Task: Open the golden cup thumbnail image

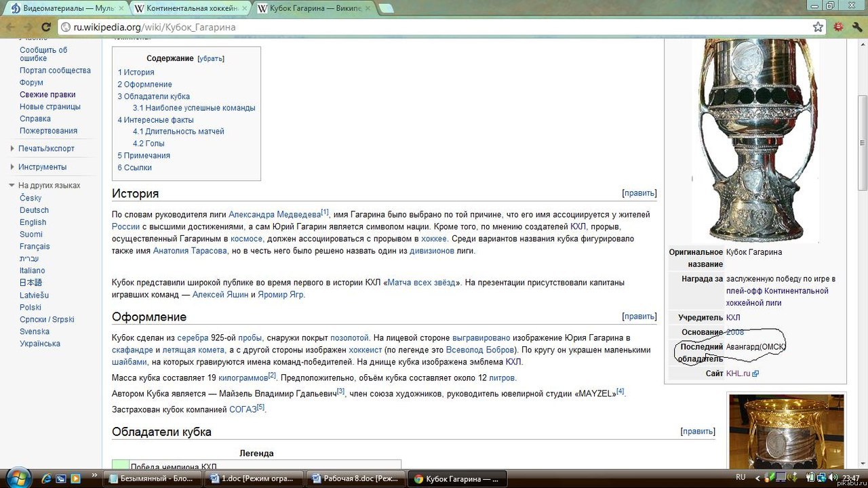Action: [x=787, y=432]
